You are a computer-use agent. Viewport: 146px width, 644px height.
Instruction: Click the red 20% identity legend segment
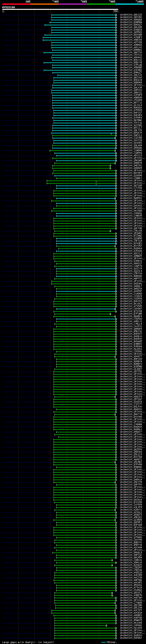point(16,4)
